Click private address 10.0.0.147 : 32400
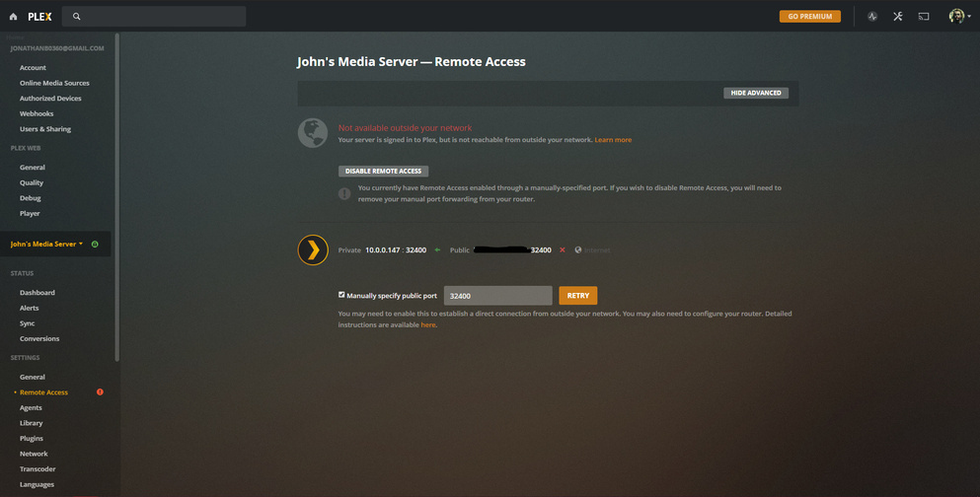 (396, 249)
